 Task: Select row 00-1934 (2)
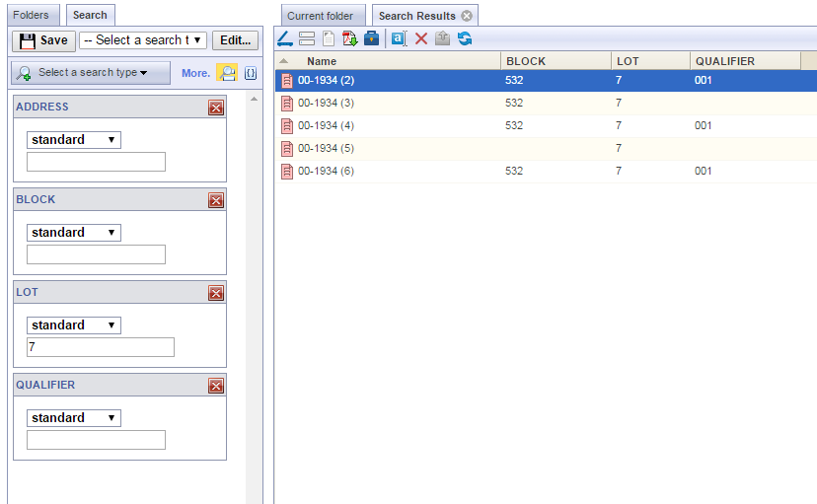coord(546,81)
